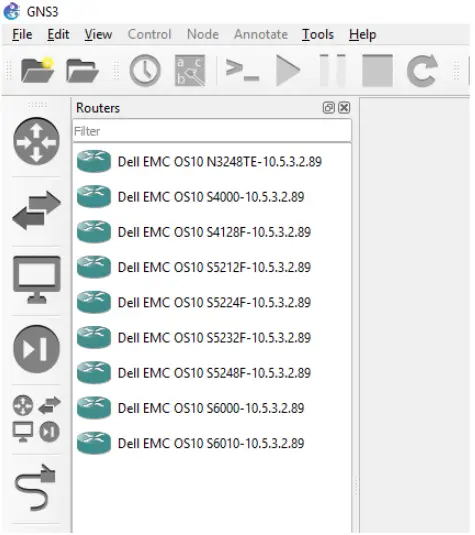Reload all nodes with circular arrow

(423, 71)
